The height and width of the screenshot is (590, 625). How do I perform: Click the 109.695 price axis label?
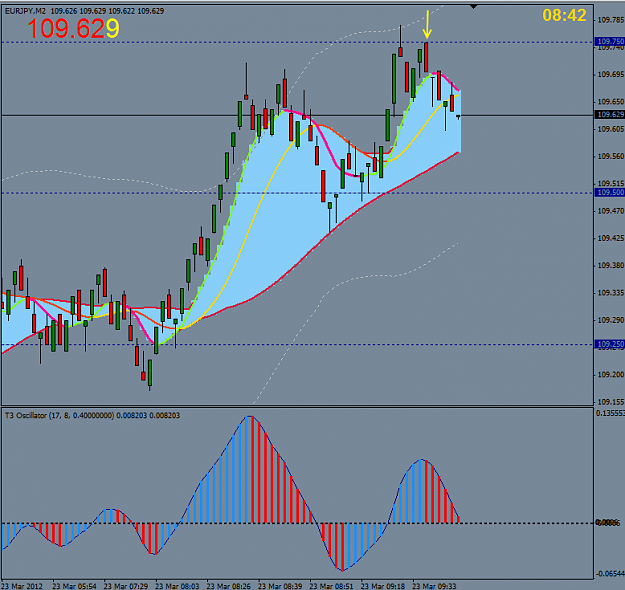(x=611, y=75)
